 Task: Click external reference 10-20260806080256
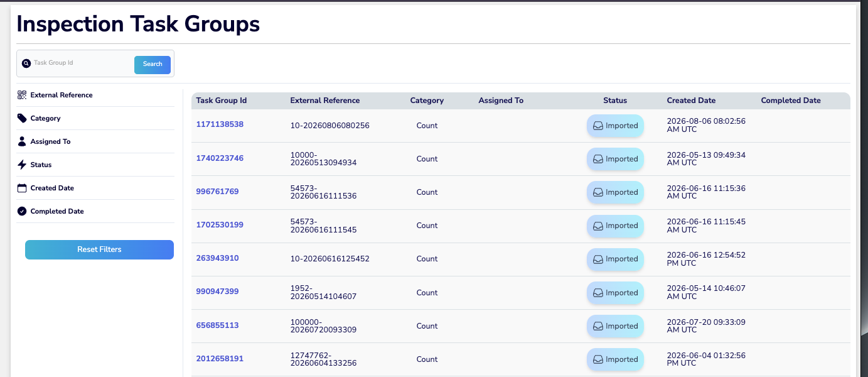coord(330,126)
